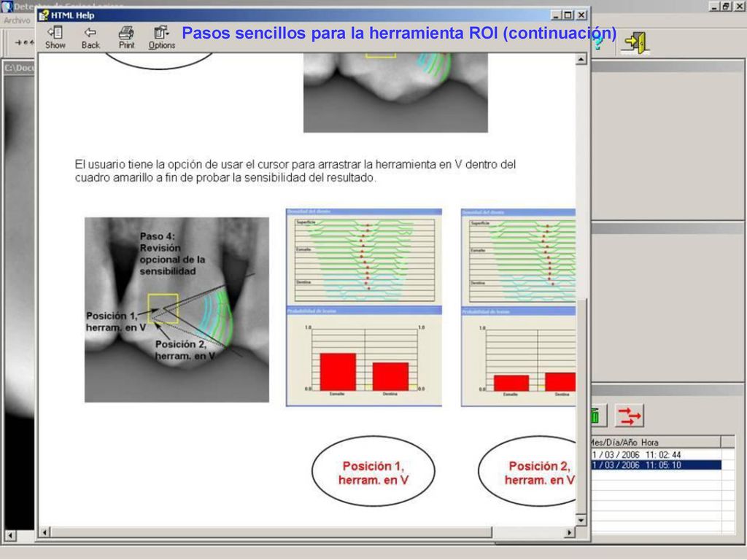Image resolution: width=747 pixels, height=560 pixels.
Task: Click the top radiograph image in help
Action: point(395,93)
